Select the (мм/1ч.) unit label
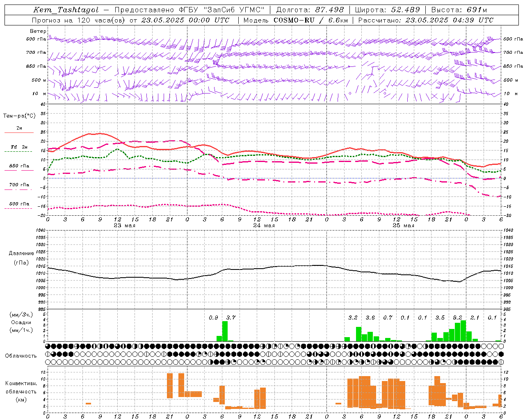525x420 pixels. point(21,330)
